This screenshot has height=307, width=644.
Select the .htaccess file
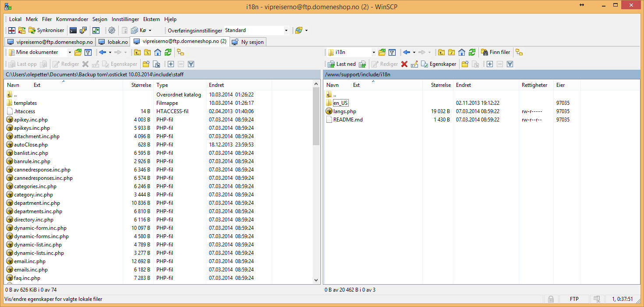(25, 111)
